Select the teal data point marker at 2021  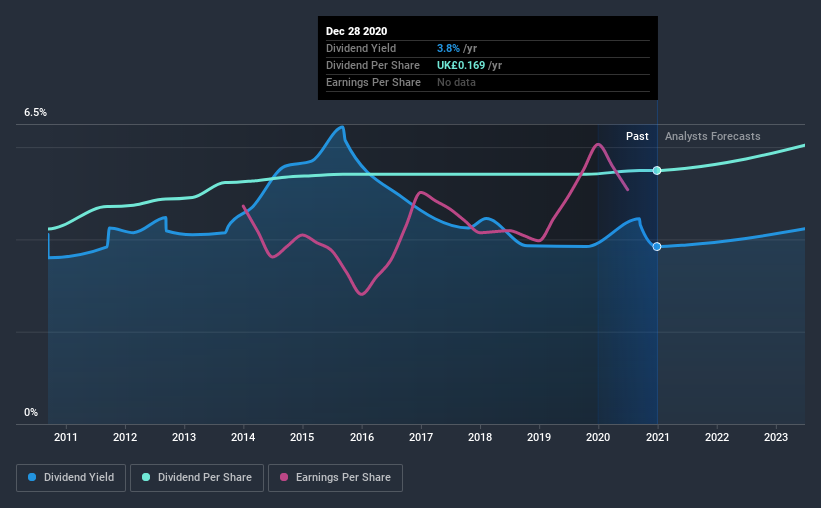pyautogui.click(x=657, y=170)
